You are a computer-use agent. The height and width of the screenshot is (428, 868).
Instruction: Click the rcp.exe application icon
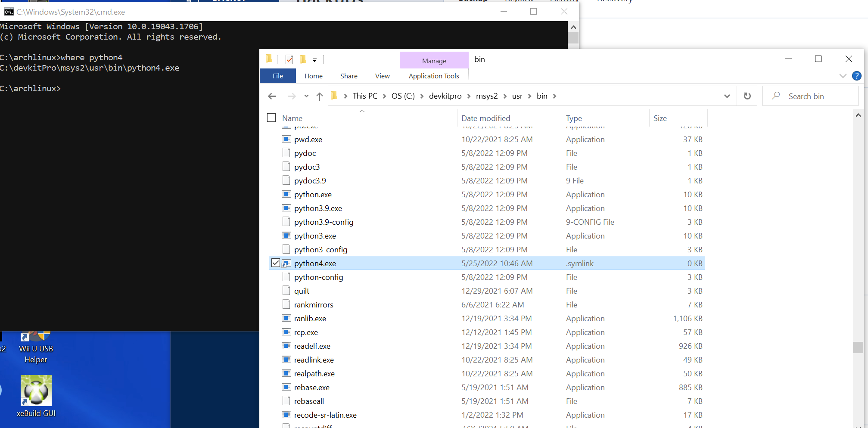286,332
